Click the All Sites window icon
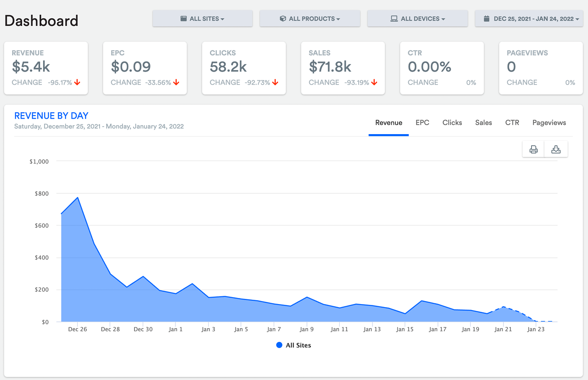 [184, 19]
